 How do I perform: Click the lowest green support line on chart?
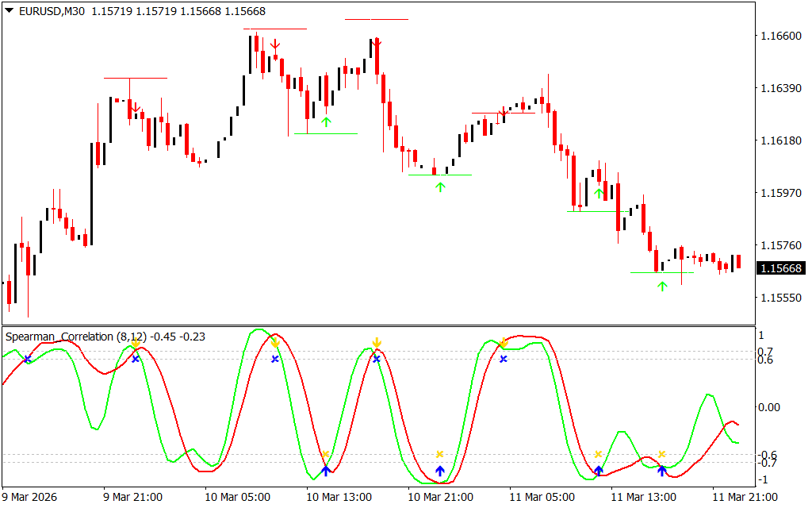(662, 272)
